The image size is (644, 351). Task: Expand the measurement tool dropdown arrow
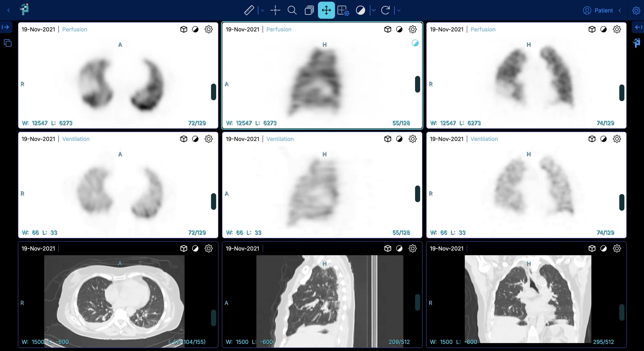point(262,10)
